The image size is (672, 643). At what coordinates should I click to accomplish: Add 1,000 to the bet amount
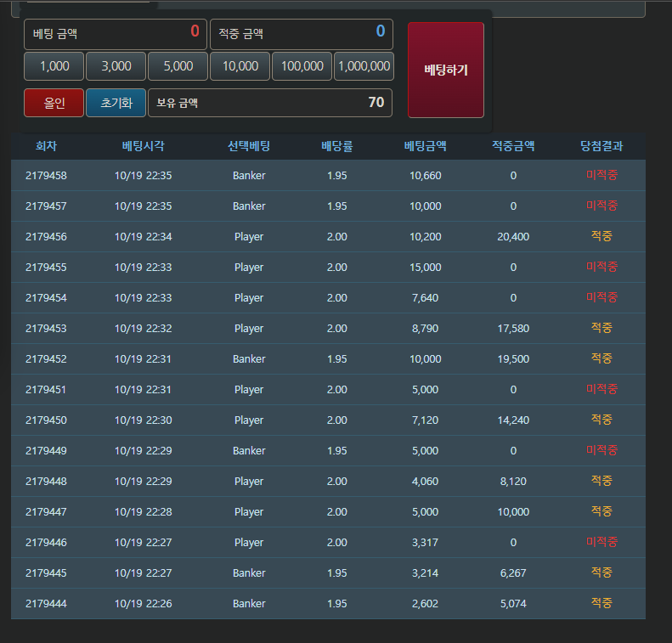point(54,66)
